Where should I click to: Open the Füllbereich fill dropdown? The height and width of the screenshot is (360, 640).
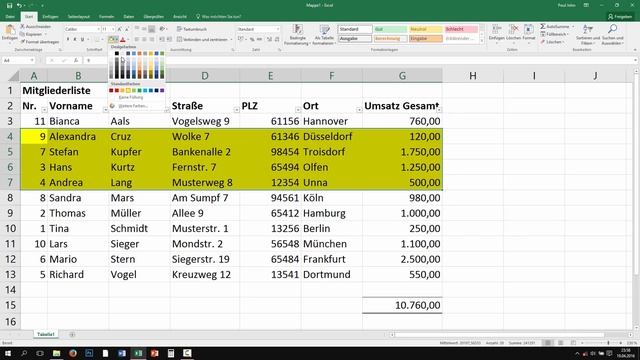point(554,34)
